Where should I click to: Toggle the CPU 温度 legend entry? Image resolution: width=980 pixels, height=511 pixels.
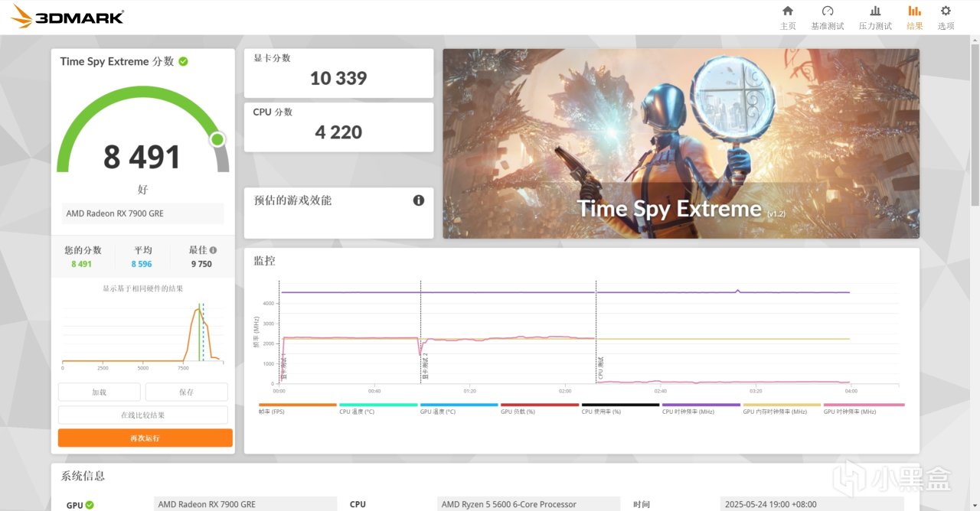tap(378, 408)
